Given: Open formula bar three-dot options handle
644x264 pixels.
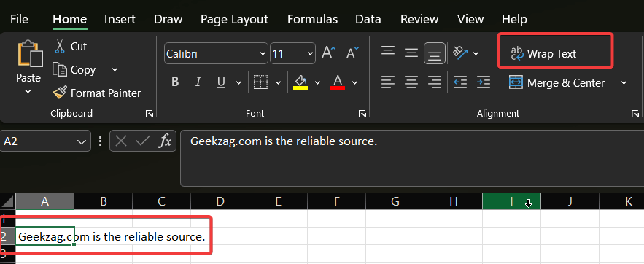Looking at the screenshot, I should tap(100, 141).
